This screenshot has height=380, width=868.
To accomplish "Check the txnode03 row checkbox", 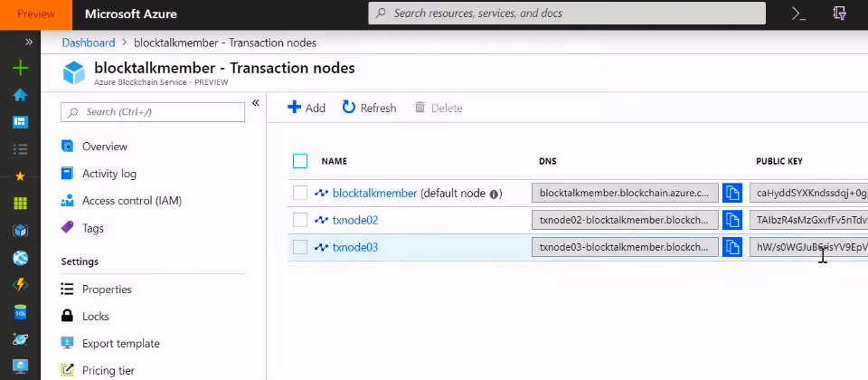I will tap(300, 247).
